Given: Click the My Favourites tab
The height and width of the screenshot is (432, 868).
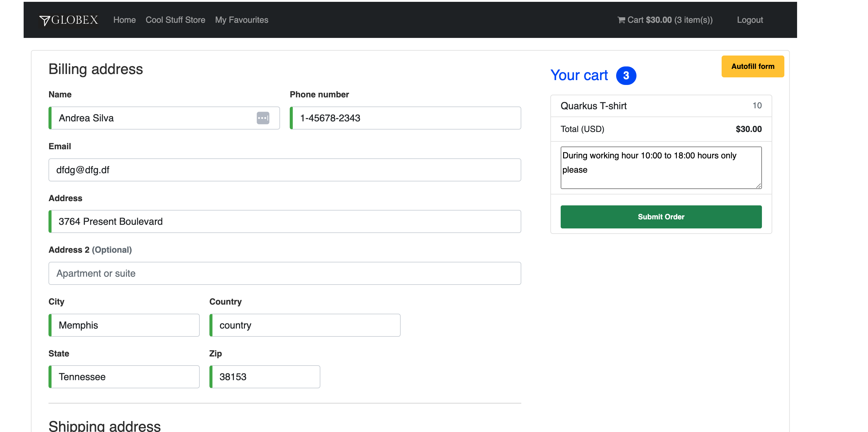Looking at the screenshot, I should coord(242,20).
